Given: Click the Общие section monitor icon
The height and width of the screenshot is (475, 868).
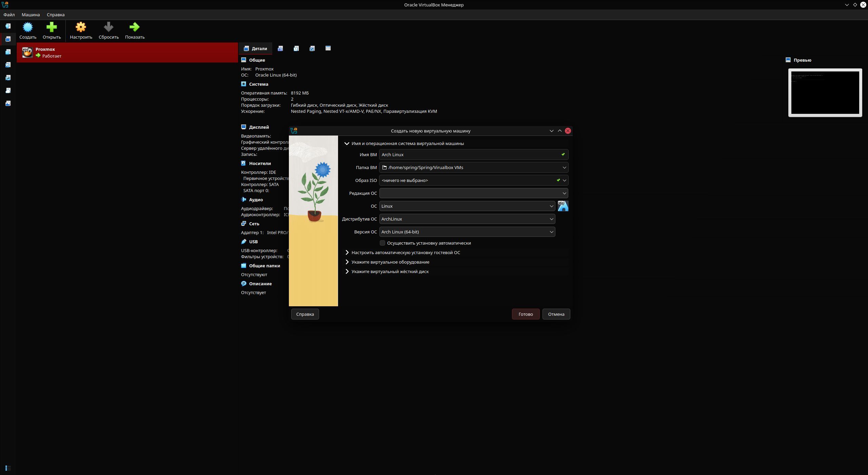Looking at the screenshot, I should pos(243,60).
